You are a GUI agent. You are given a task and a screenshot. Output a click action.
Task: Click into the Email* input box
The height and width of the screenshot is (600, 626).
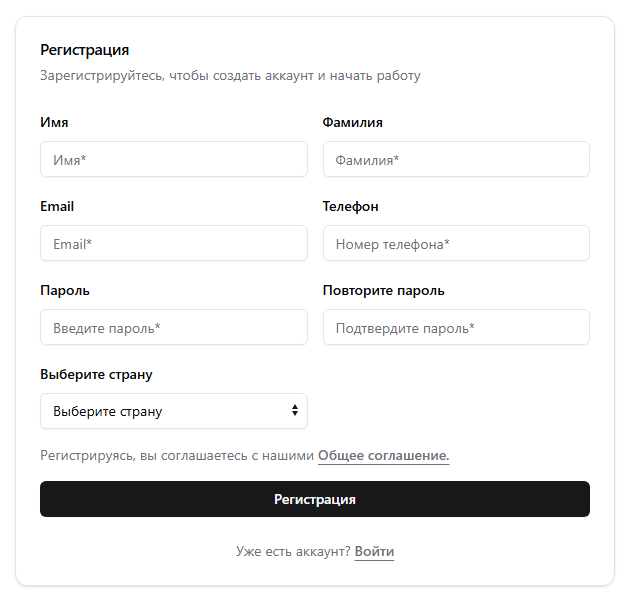click(x=174, y=243)
